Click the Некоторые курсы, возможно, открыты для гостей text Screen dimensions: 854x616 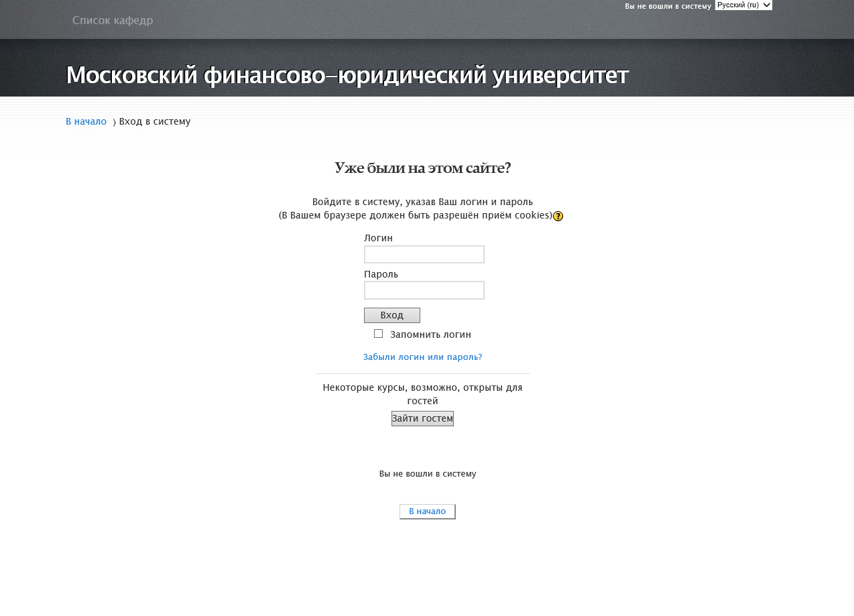[422, 394]
